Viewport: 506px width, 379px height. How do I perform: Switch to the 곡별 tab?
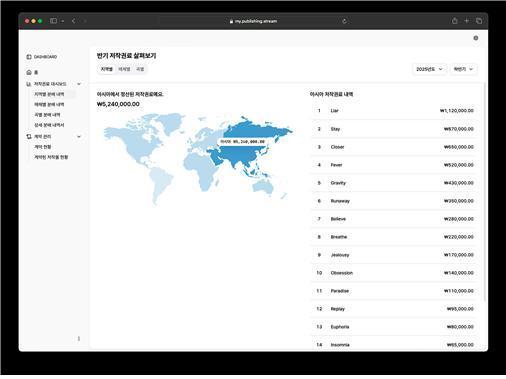[140, 69]
